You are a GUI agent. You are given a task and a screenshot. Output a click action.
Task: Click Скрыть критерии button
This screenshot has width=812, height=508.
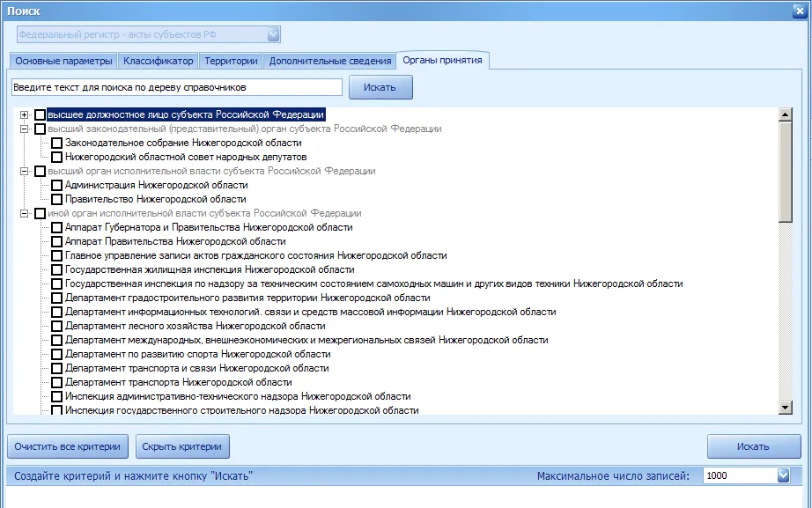pyautogui.click(x=182, y=446)
